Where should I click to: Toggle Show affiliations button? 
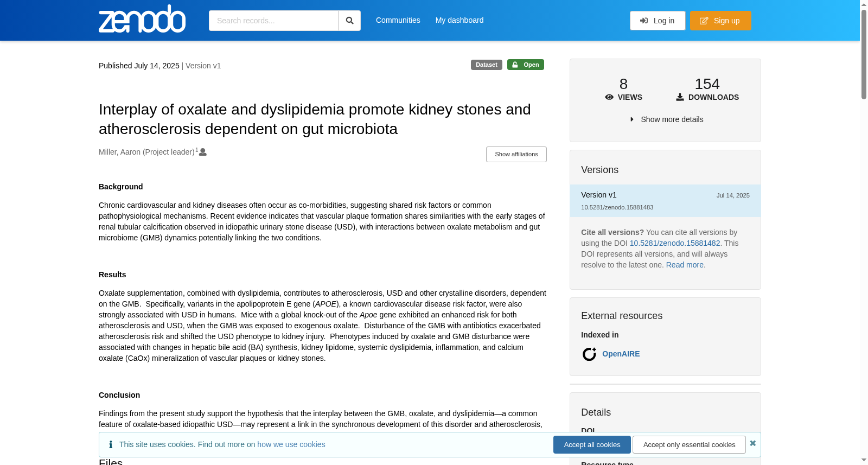[x=516, y=154]
